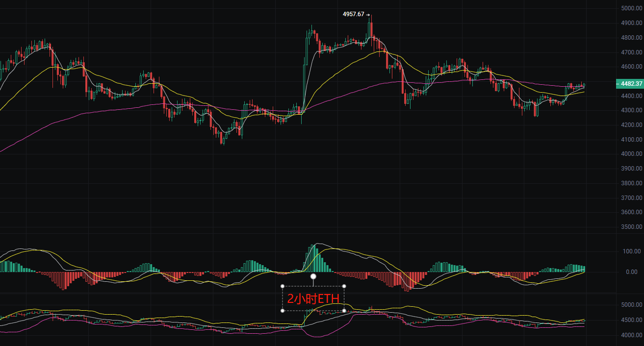Viewport: 644px width, 346px height.
Task: Click 4900.00 on the main price axis
Action: [x=631, y=23]
